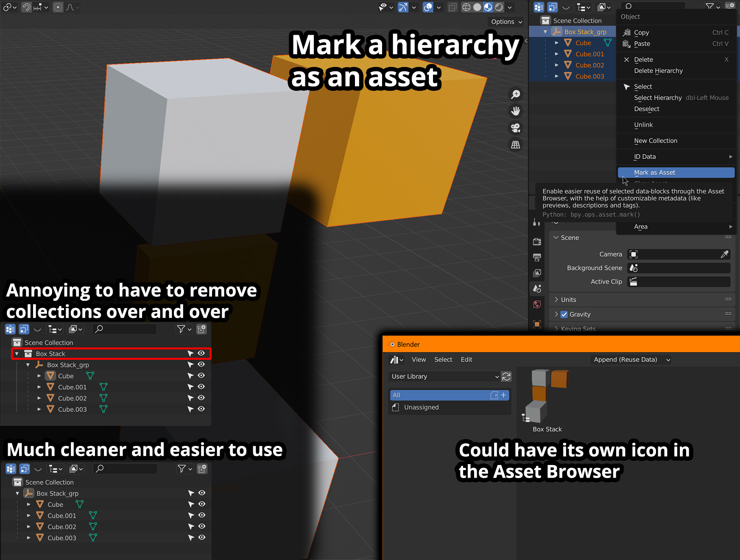Open the View Layer properties tab icon
The height and width of the screenshot is (560, 740).
pyautogui.click(x=537, y=273)
